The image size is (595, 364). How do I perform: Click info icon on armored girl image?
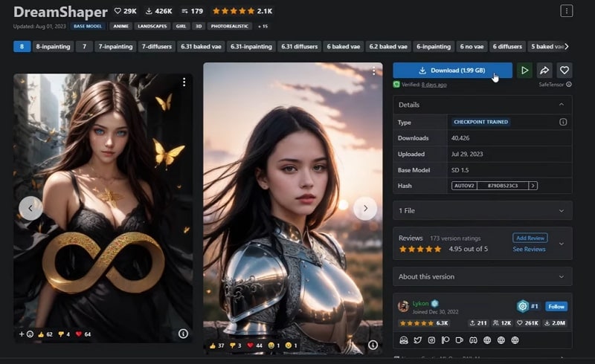pos(373,345)
